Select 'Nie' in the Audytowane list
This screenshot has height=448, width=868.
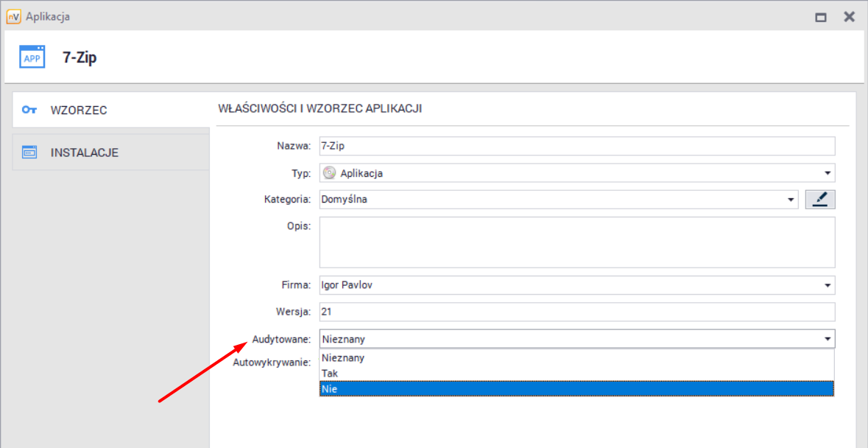(x=576, y=388)
